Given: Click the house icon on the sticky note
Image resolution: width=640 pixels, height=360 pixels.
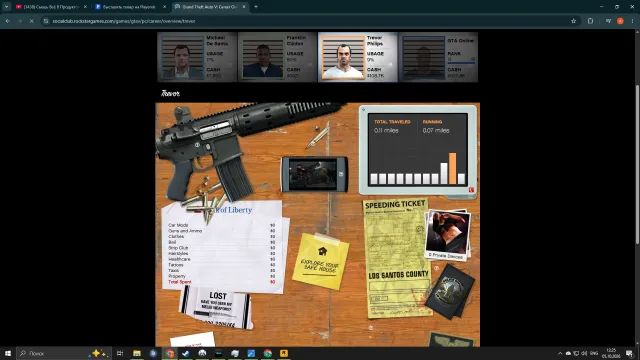Looking at the screenshot, I should coord(322,251).
